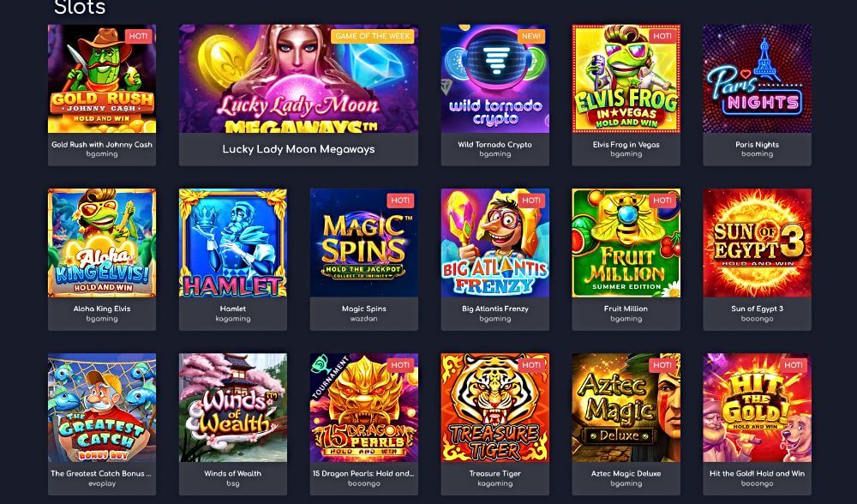Select the Magic Spins game tile
This screenshot has height=504, width=857.
[x=364, y=243]
